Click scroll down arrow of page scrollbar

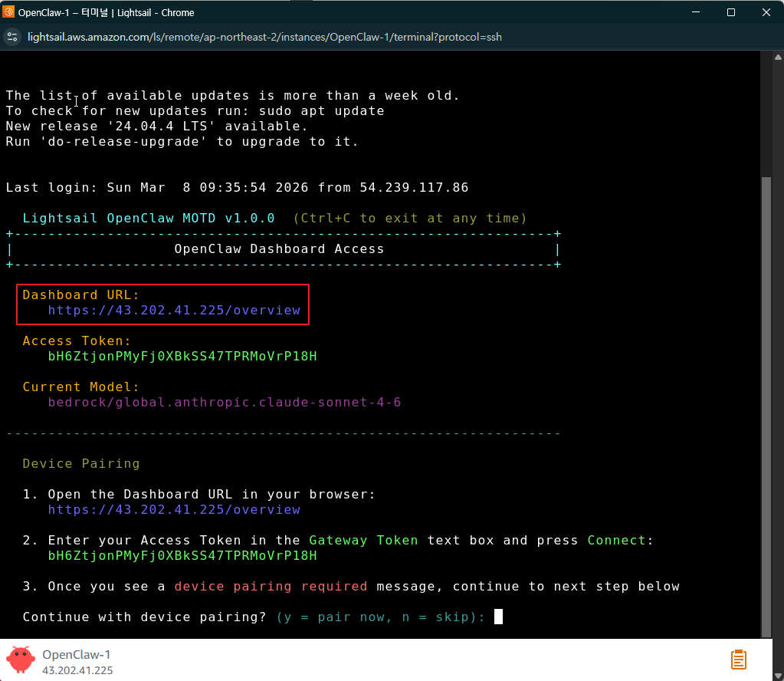click(778, 676)
